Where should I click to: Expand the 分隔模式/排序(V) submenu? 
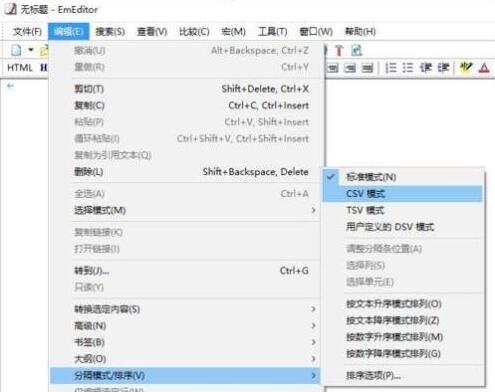click(185, 376)
